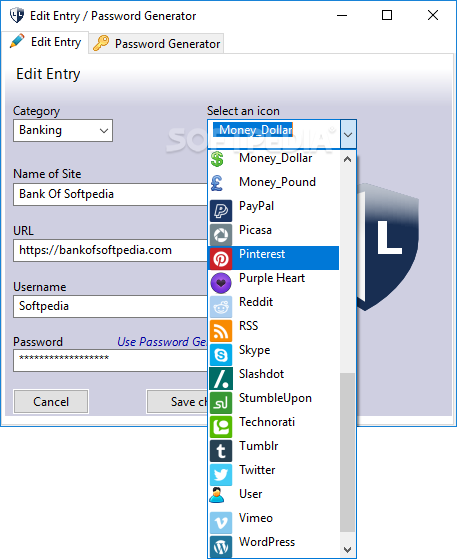
Task: Click the Cancel button
Action: pos(51,402)
